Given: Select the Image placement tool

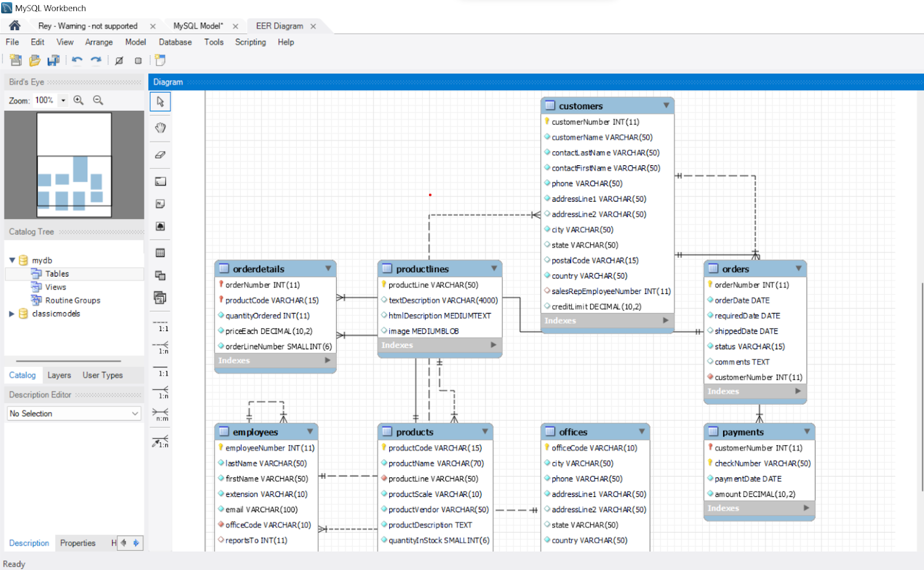Looking at the screenshot, I should [x=161, y=226].
